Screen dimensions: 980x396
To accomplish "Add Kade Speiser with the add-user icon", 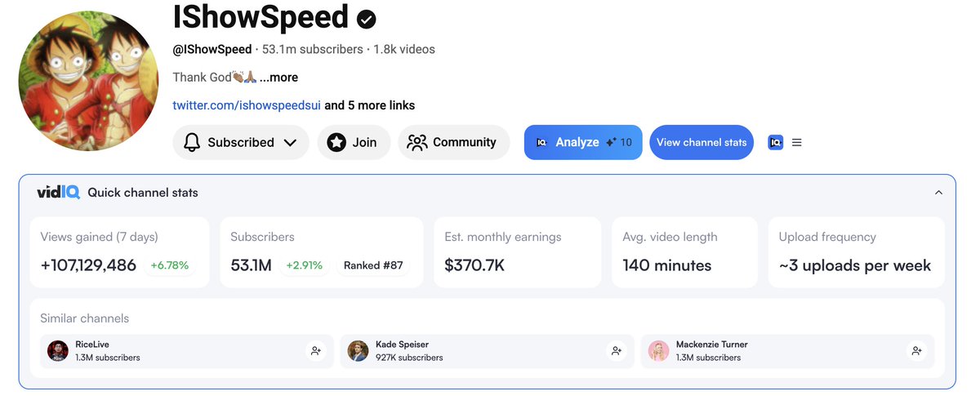I will point(616,351).
